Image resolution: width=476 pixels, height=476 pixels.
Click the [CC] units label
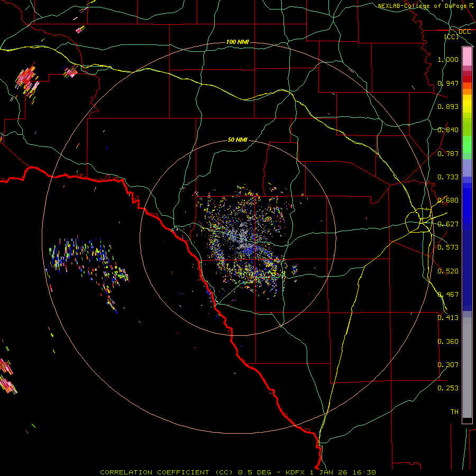[452, 36]
